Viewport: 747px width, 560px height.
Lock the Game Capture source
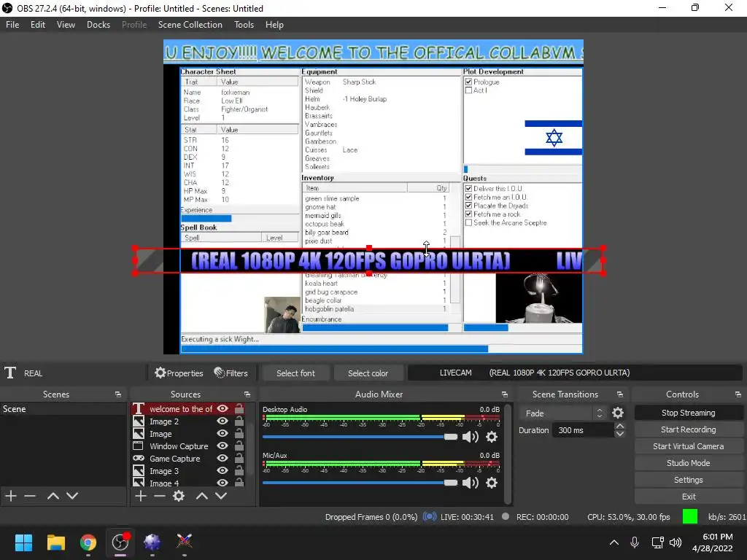tap(239, 458)
